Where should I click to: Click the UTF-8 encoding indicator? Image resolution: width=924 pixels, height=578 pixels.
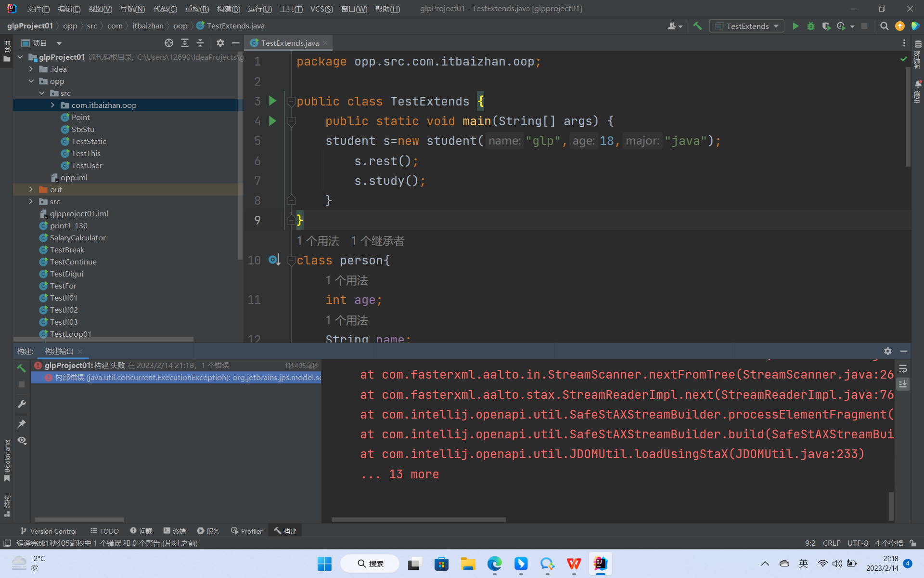click(858, 543)
